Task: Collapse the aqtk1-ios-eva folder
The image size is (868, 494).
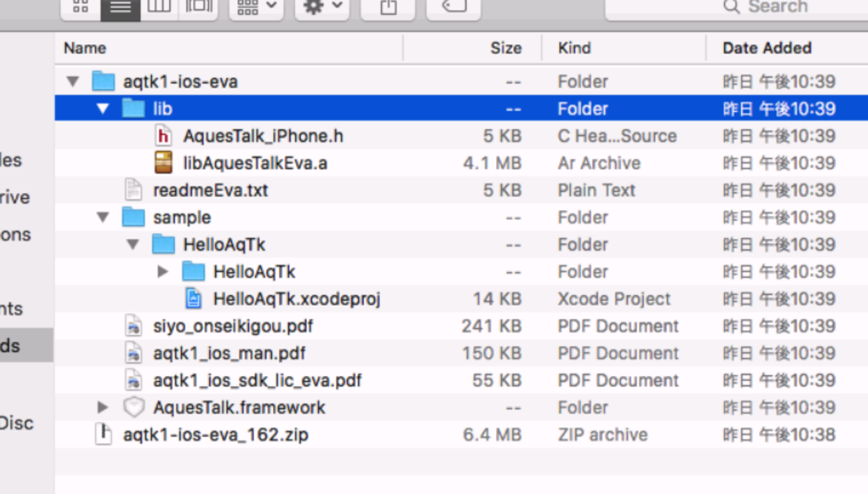Action: coord(73,82)
